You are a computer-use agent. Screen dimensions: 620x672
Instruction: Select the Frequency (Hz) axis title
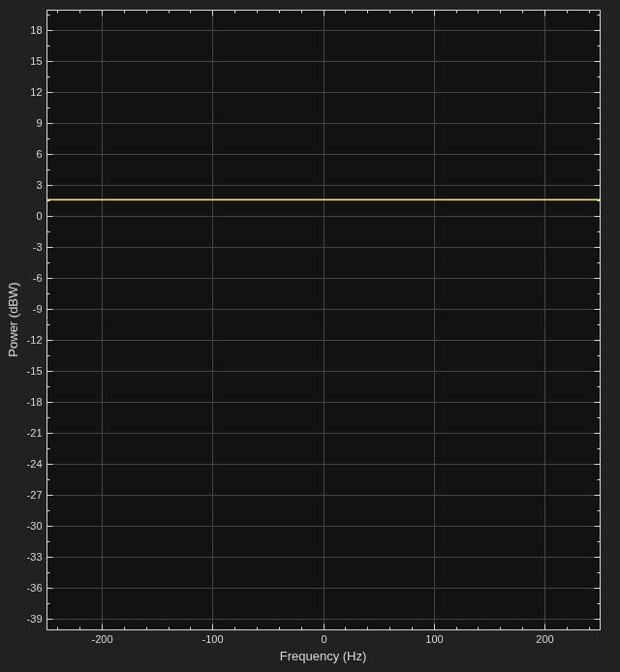tap(323, 657)
